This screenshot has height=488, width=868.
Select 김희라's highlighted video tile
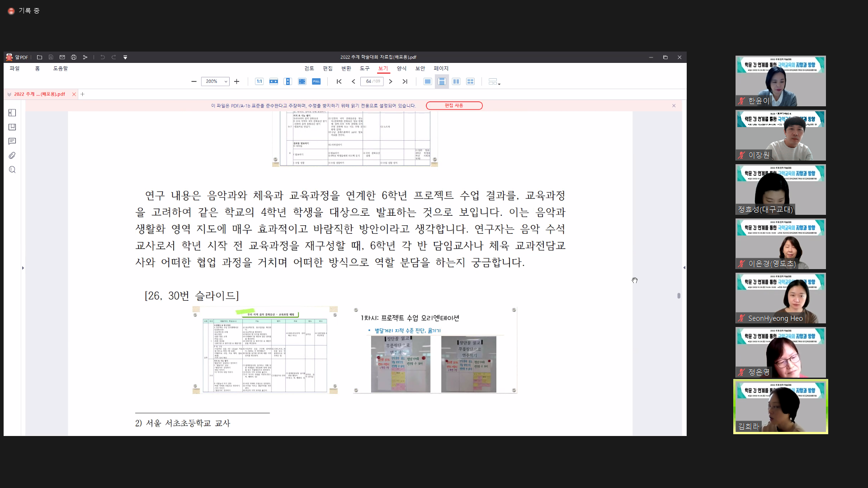tap(780, 407)
